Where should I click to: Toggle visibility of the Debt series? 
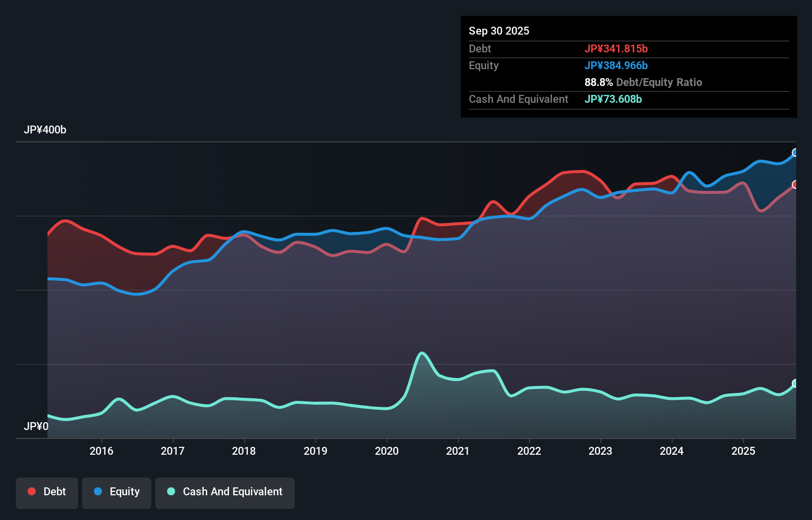47,493
